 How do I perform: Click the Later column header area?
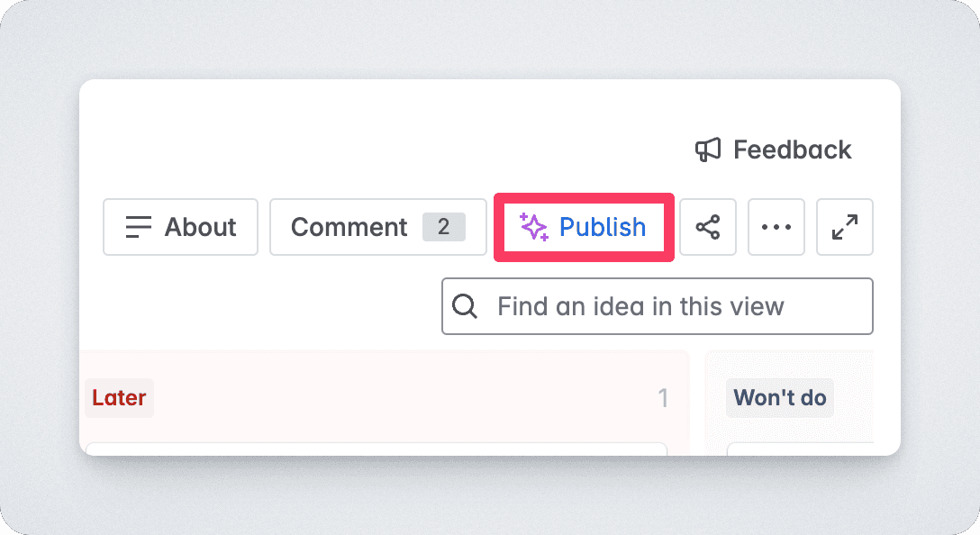385,398
